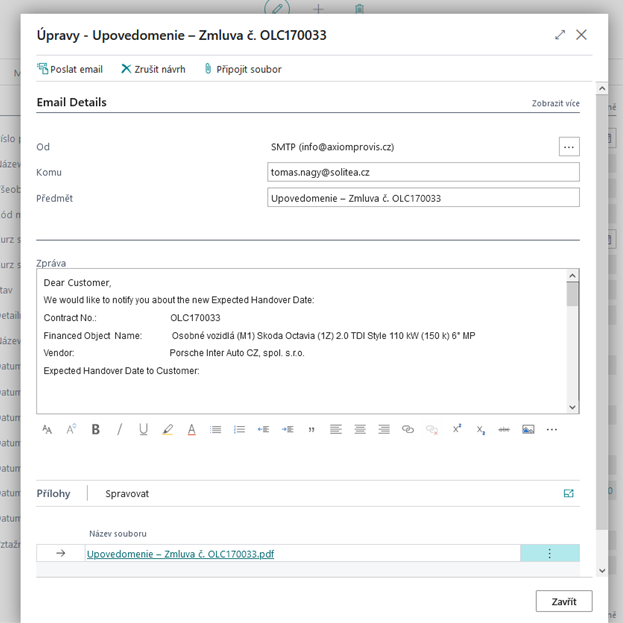Open more formatting options ellipsis
623x623 pixels.
[x=552, y=429]
